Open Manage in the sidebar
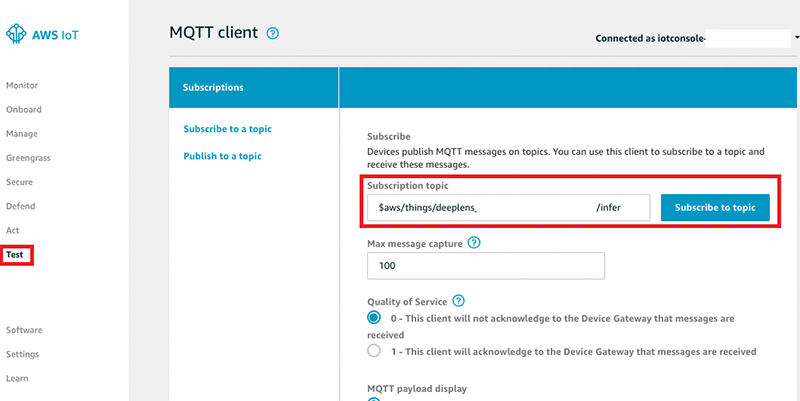This screenshot has height=401, width=800. point(22,134)
